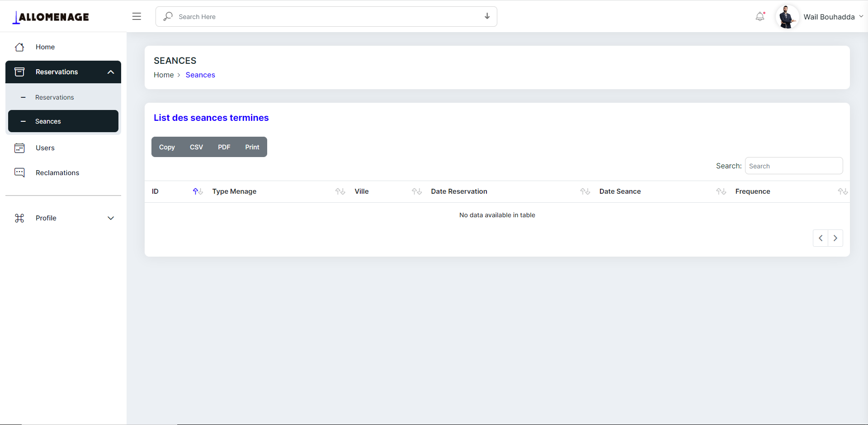Click the Home house icon
The image size is (868, 425).
click(x=19, y=47)
